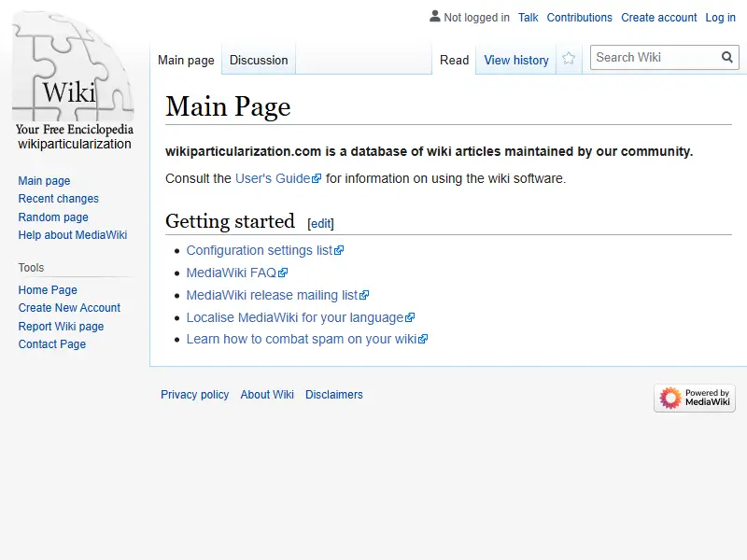Select the Read tab
This screenshot has height=560, width=747.
(454, 60)
